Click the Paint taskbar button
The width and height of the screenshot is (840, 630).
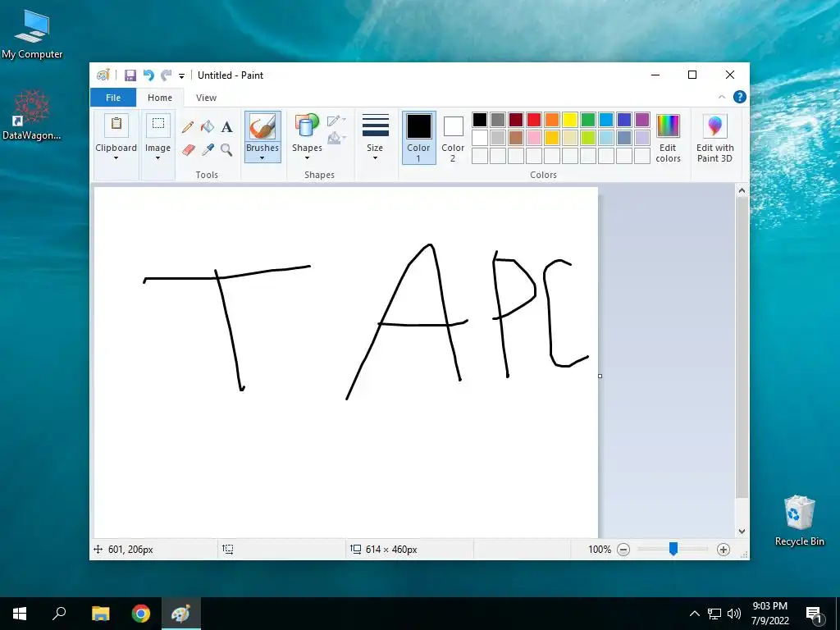181,614
